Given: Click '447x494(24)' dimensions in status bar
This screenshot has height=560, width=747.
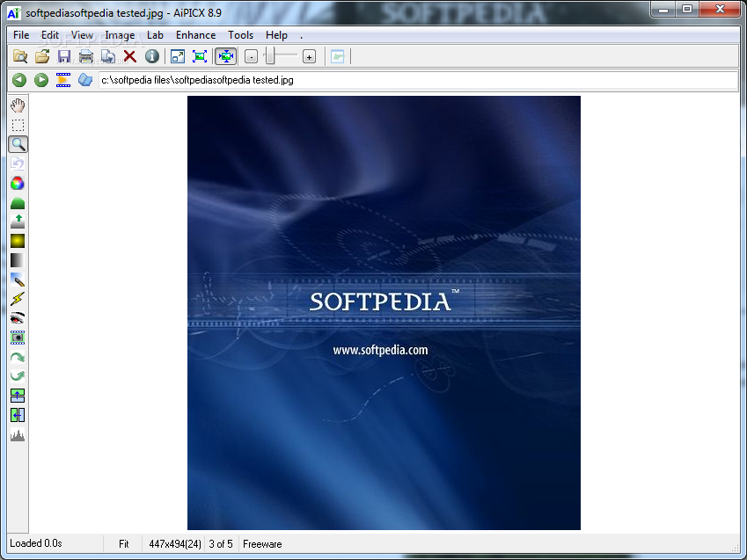Looking at the screenshot, I should [175, 544].
